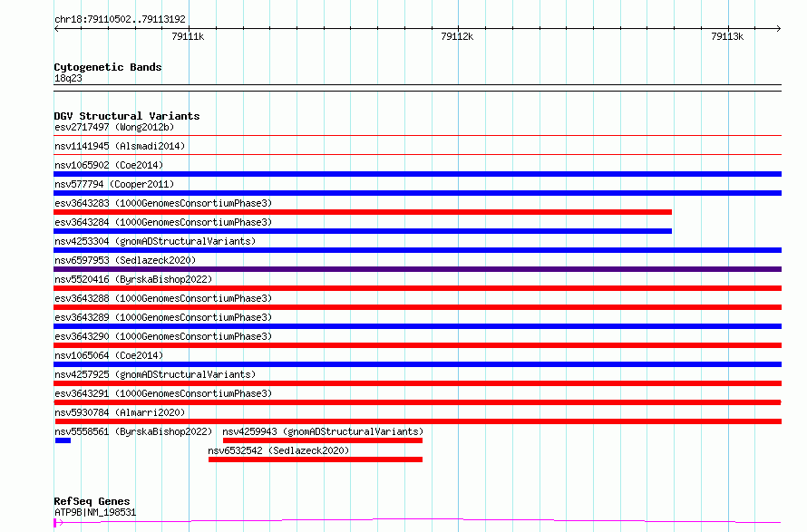
Task: Click the nsv5558561 (ByrskaBishop2022) label
Action: [x=133, y=431]
